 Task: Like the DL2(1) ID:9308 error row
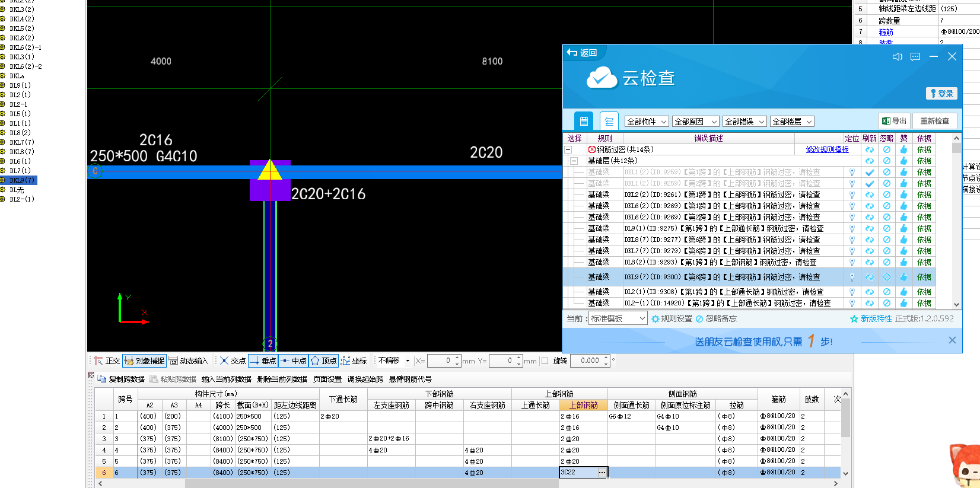coord(903,292)
